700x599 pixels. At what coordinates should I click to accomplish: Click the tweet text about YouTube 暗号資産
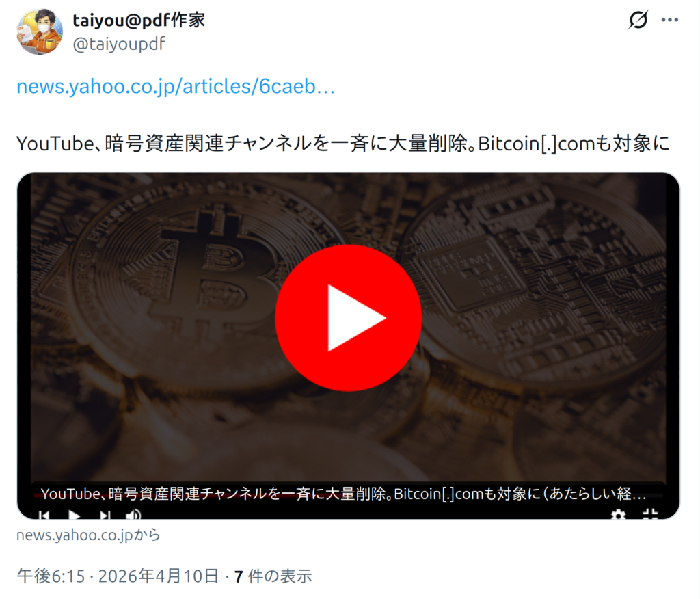pyautogui.click(x=343, y=144)
